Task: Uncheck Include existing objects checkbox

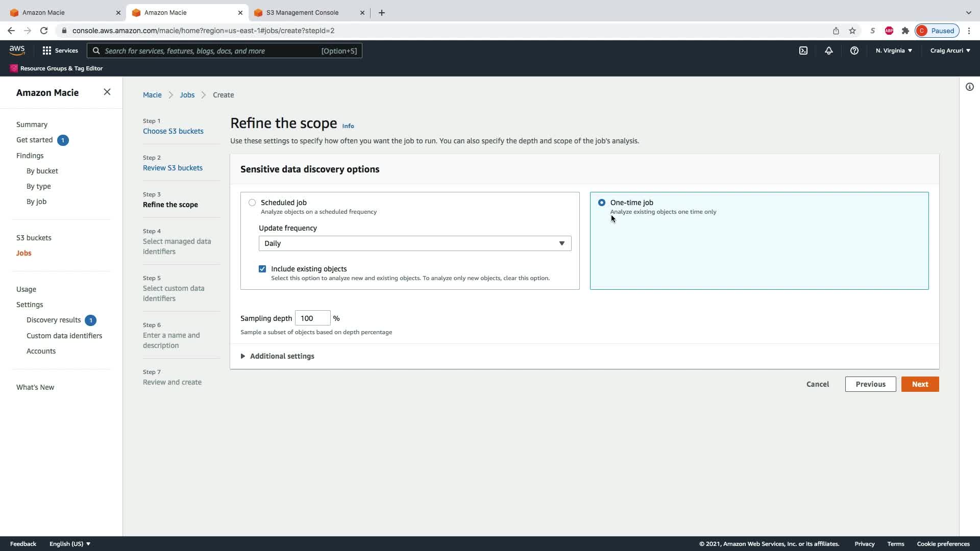Action: [x=262, y=269]
